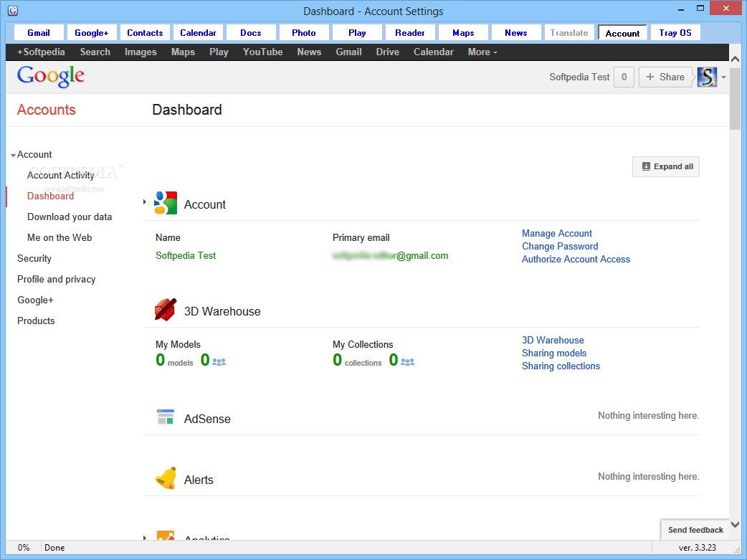This screenshot has width=747, height=560.
Task: Open the Sharing collections link
Action: (x=561, y=366)
